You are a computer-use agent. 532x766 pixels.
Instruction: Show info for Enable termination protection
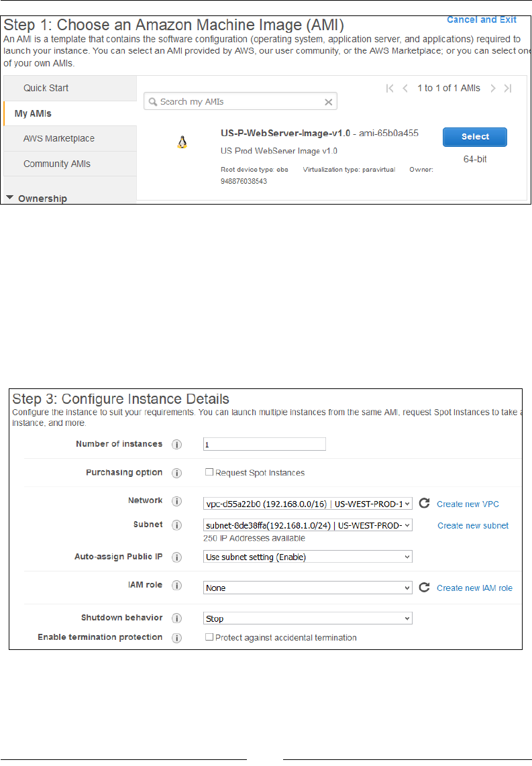pos(177,638)
